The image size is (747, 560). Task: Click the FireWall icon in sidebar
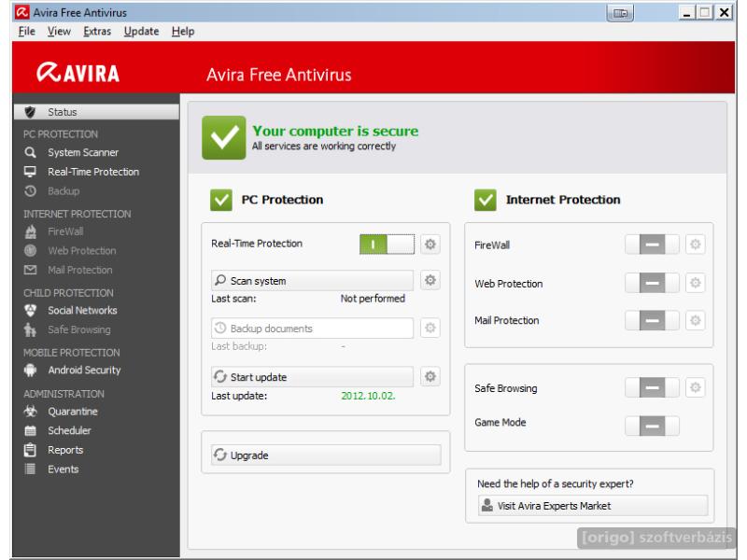(30, 231)
